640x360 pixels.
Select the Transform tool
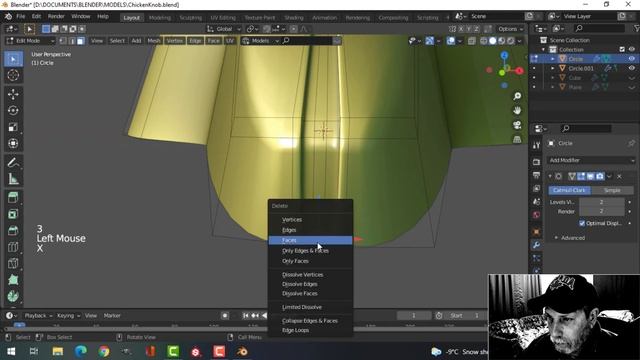coord(13,143)
